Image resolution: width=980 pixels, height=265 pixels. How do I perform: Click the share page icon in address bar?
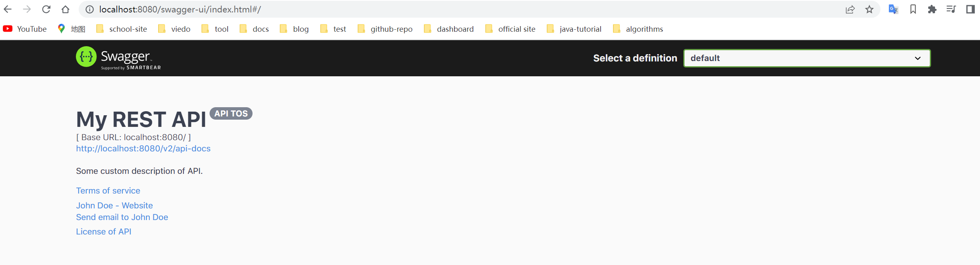pos(850,9)
